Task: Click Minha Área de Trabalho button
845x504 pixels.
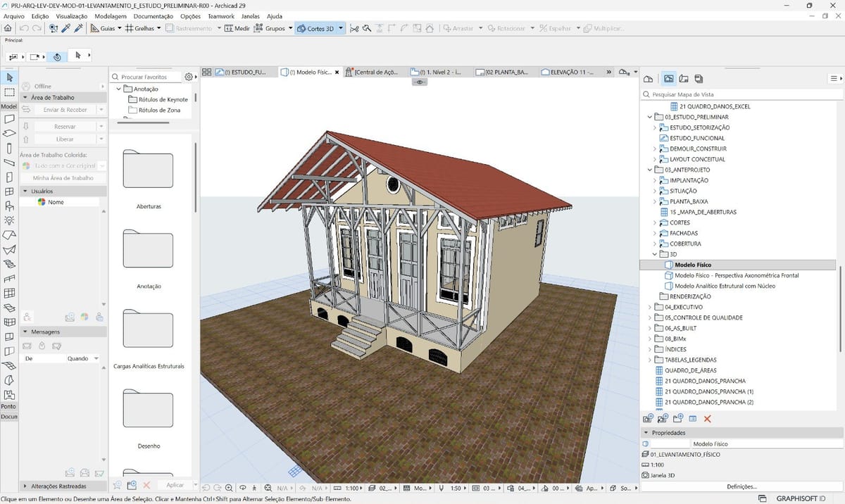Action: tap(63, 178)
